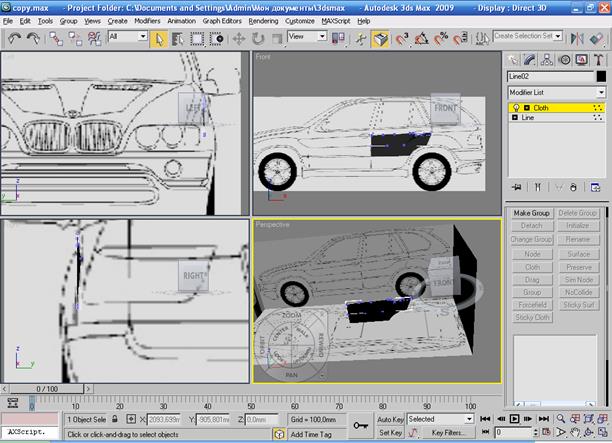Click the Make Group button
Viewport: 612px width, 443px height.
pos(531,213)
